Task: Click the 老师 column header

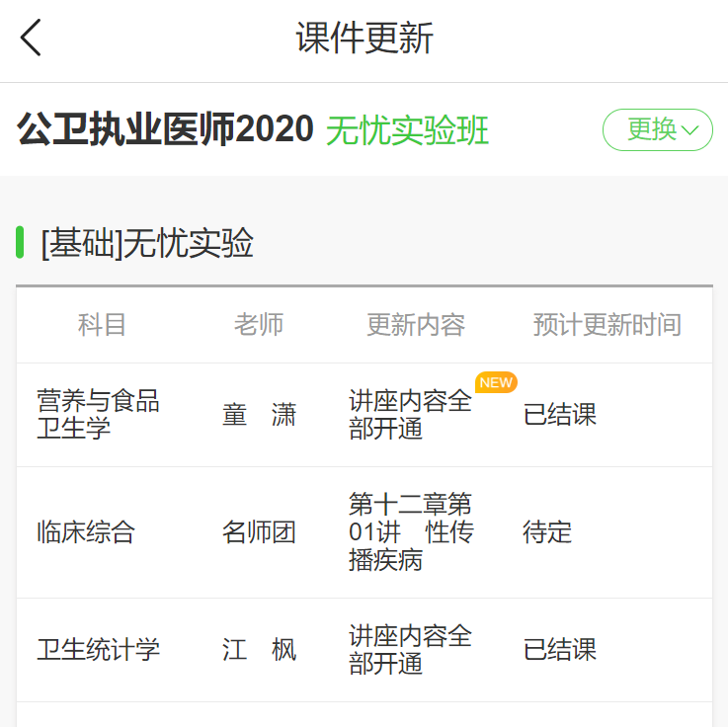Action: pos(259,325)
